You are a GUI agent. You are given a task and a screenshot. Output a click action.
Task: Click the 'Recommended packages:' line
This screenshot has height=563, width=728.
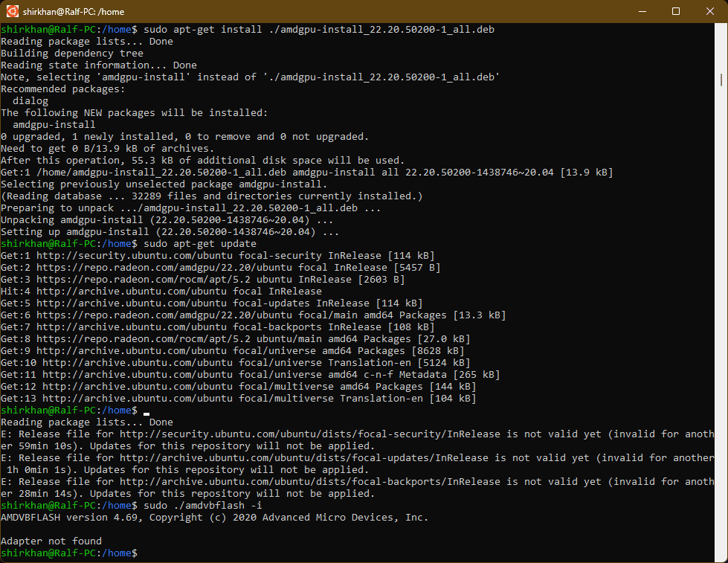[63, 89]
